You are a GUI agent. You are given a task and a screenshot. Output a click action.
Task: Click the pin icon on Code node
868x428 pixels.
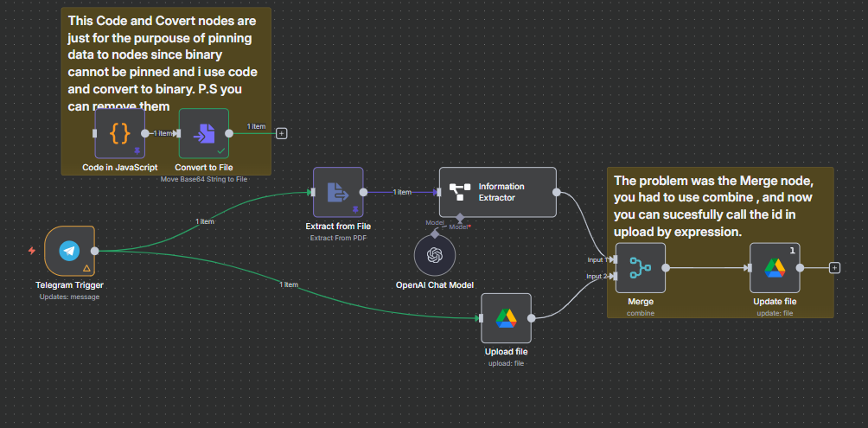(x=137, y=150)
